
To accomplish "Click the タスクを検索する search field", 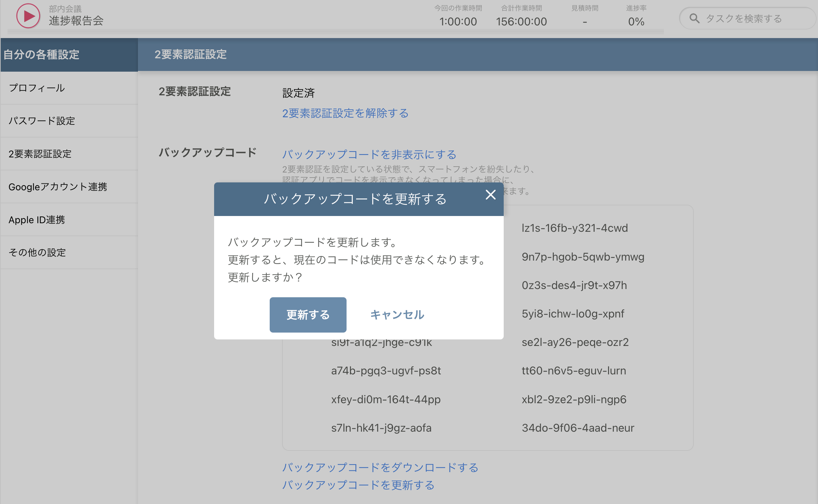I will click(748, 18).
